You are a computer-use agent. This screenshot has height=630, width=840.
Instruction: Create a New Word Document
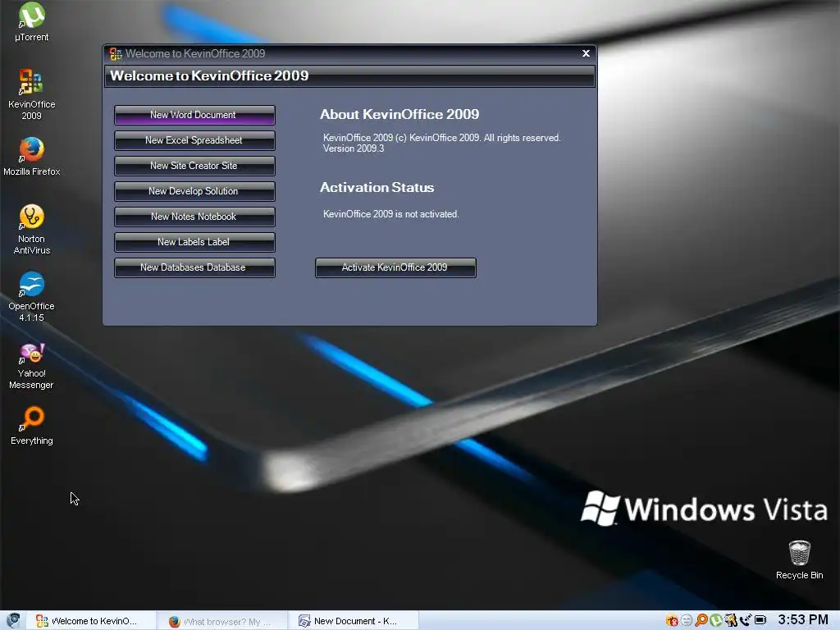(x=194, y=115)
